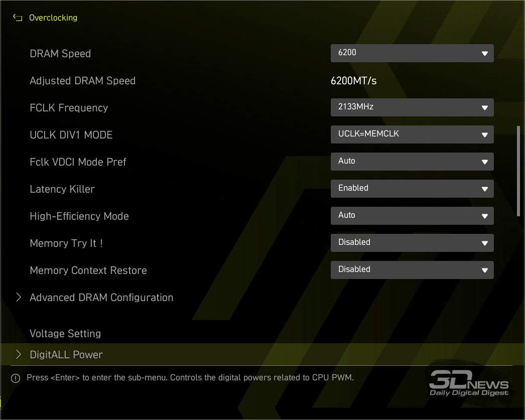Open the FCLK Frequency 2133MHz dropdown
Image resolution: width=525 pixels, height=420 pixels.
412,107
